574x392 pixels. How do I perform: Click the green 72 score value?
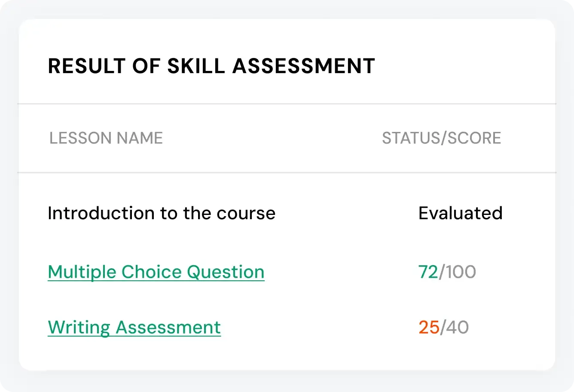pyautogui.click(x=428, y=272)
